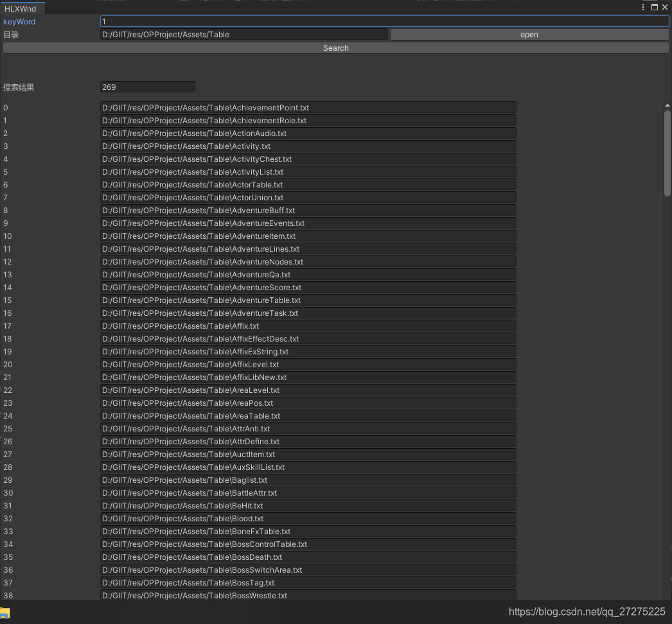
Task: Select the AreaLevel.txt result
Action: point(308,390)
